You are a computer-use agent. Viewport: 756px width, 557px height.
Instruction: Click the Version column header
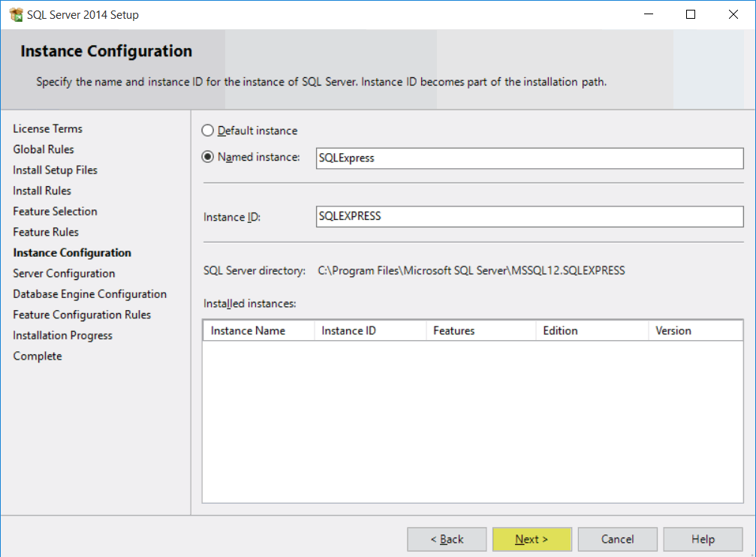pos(695,331)
